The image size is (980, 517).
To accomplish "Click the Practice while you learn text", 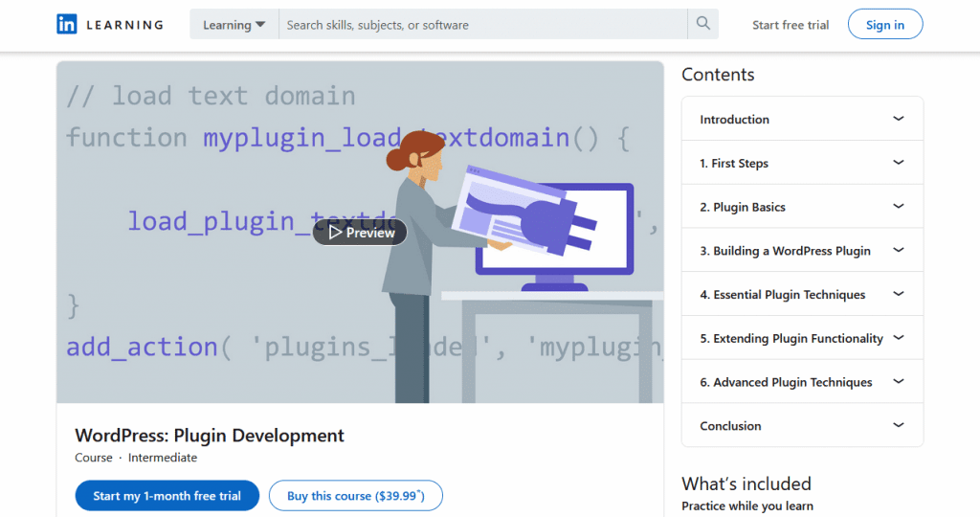I will pos(747,506).
